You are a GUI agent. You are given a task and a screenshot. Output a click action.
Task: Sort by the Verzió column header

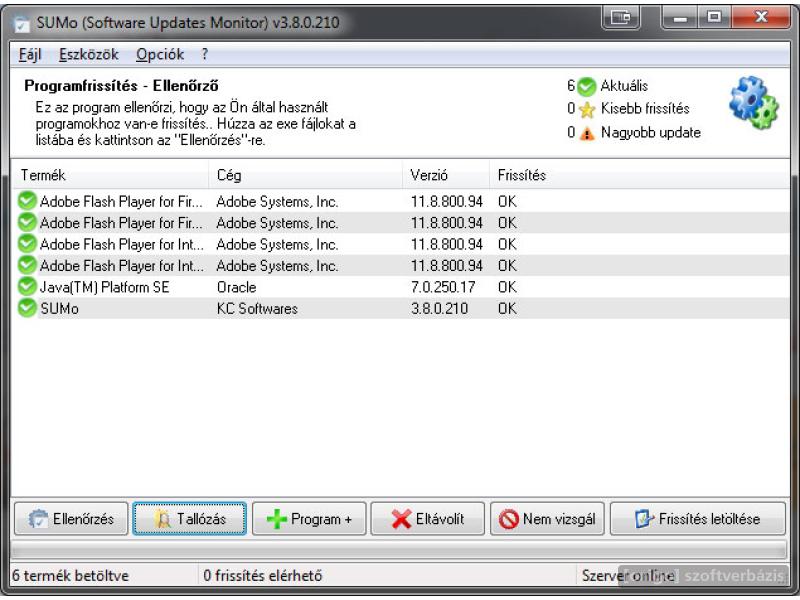(x=446, y=175)
